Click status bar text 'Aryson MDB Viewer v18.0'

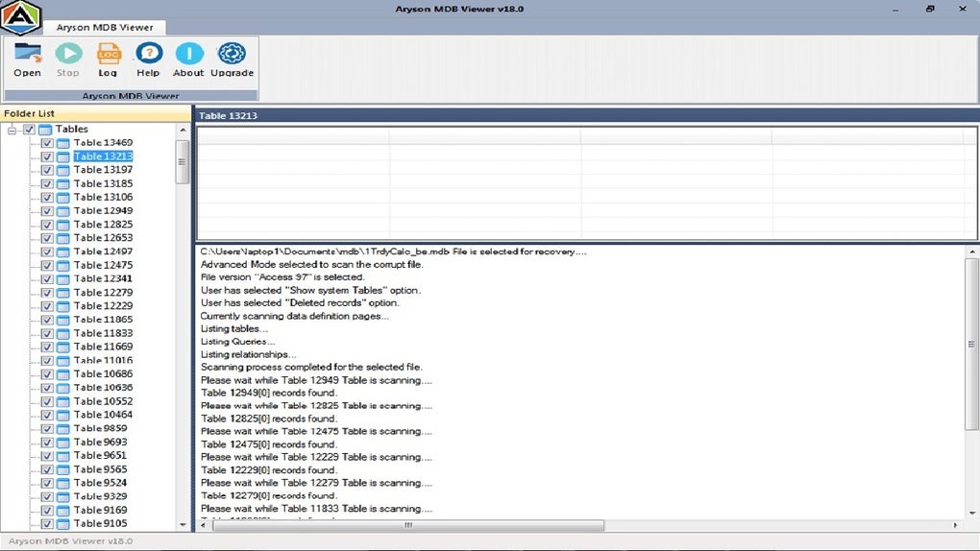tap(71, 541)
